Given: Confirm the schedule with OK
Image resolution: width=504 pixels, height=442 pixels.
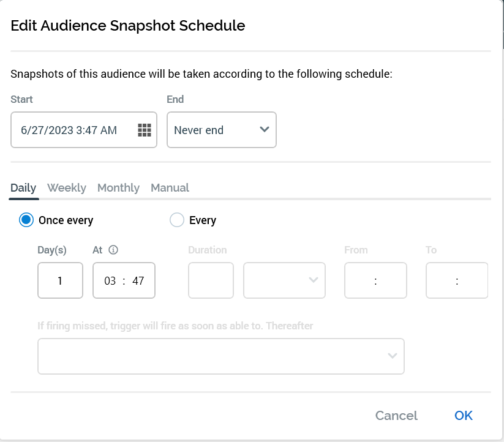Looking at the screenshot, I should click(x=463, y=416).
